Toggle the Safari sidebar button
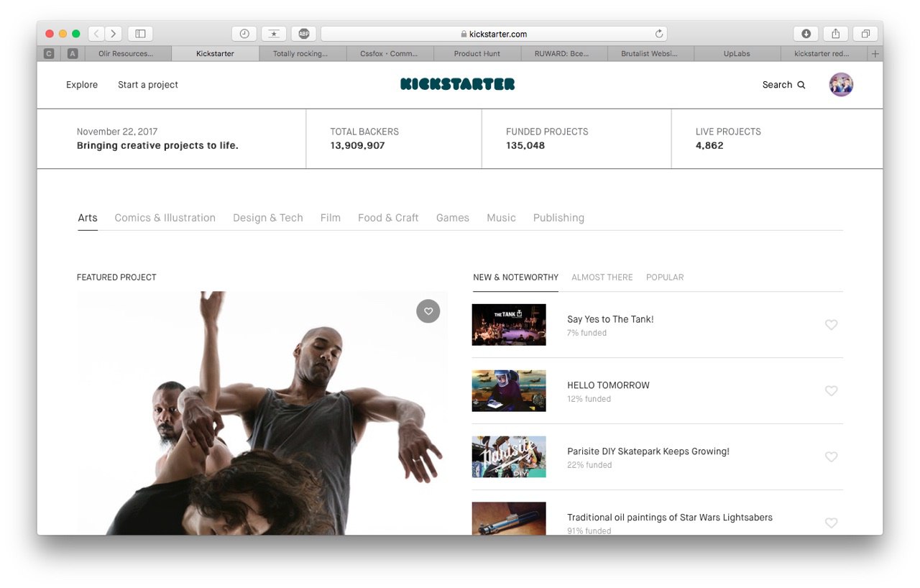The width and height of the screenshot is (920, 588). [140, 34]
